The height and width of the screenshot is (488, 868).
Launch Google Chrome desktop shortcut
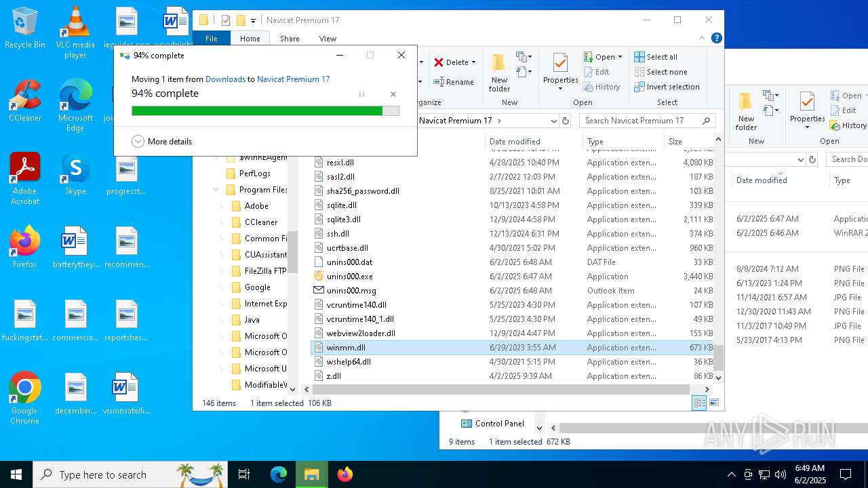tap(25, 399)
